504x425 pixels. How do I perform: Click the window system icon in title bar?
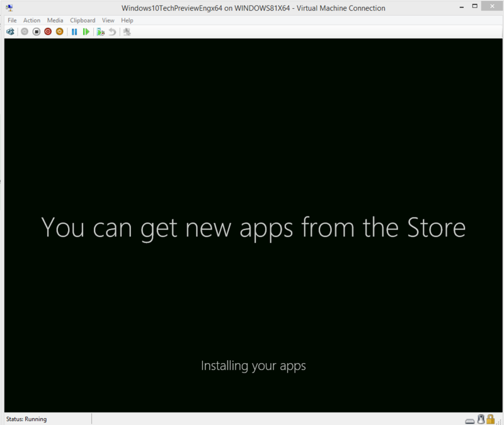9,8
